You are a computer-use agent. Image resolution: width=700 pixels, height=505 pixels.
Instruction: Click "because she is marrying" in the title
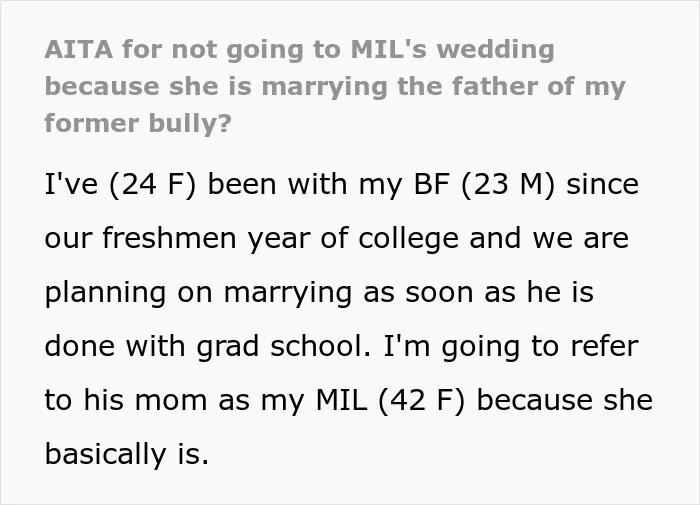pyautogui.click(x=216, y=87)
